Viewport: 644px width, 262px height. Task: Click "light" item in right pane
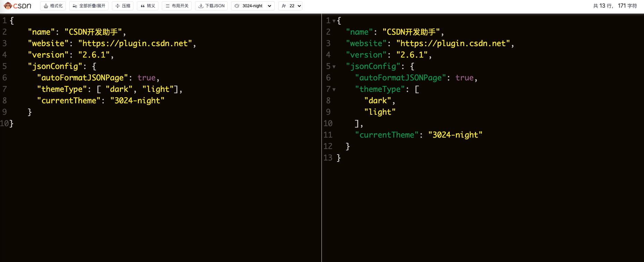(380, 112)
